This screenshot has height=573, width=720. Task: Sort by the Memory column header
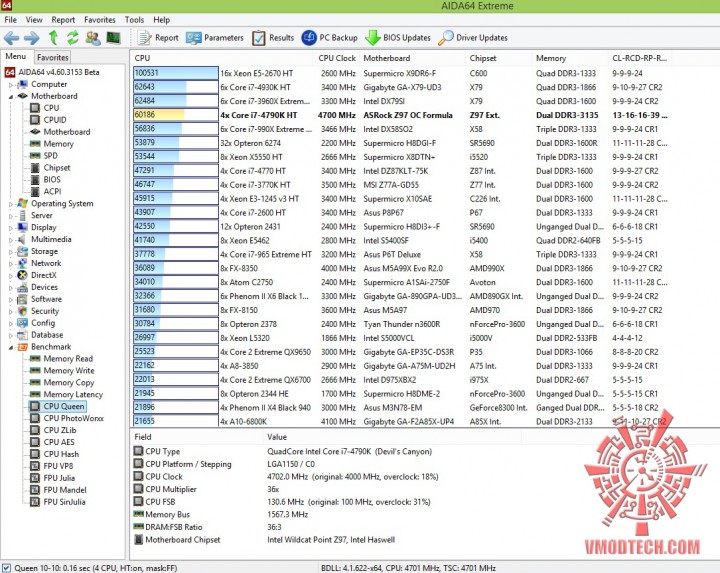coord(570,58)
